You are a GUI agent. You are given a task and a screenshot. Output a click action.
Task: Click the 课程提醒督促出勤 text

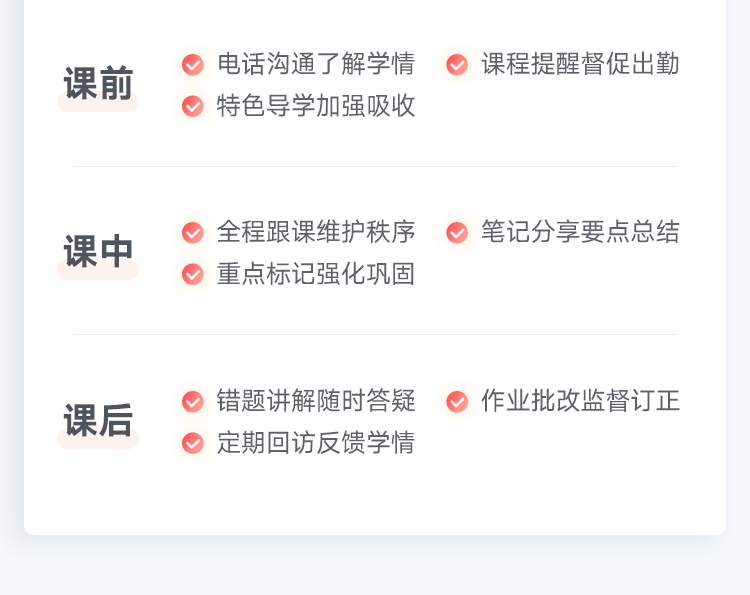tap(580, 64)
